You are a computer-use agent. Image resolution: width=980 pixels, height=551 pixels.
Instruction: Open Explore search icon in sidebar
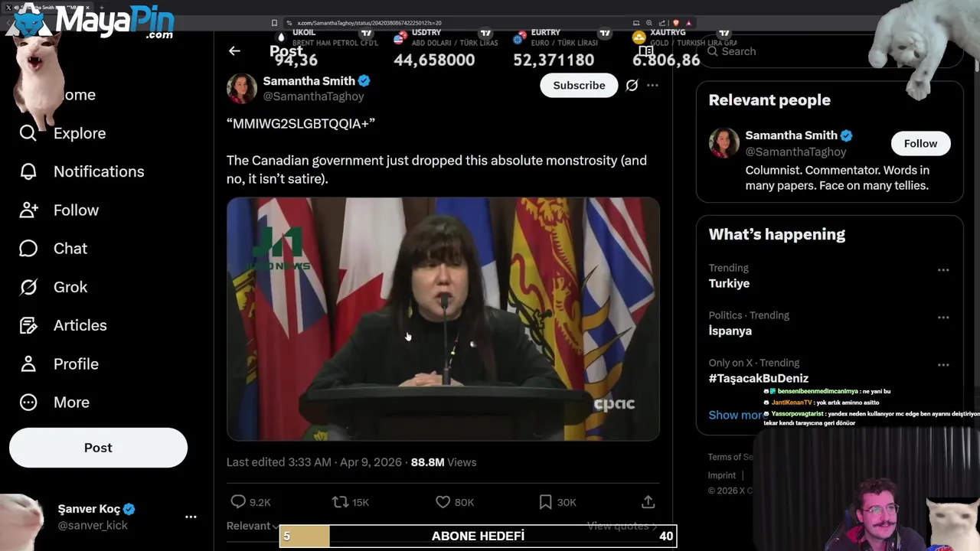coord(28,133)
